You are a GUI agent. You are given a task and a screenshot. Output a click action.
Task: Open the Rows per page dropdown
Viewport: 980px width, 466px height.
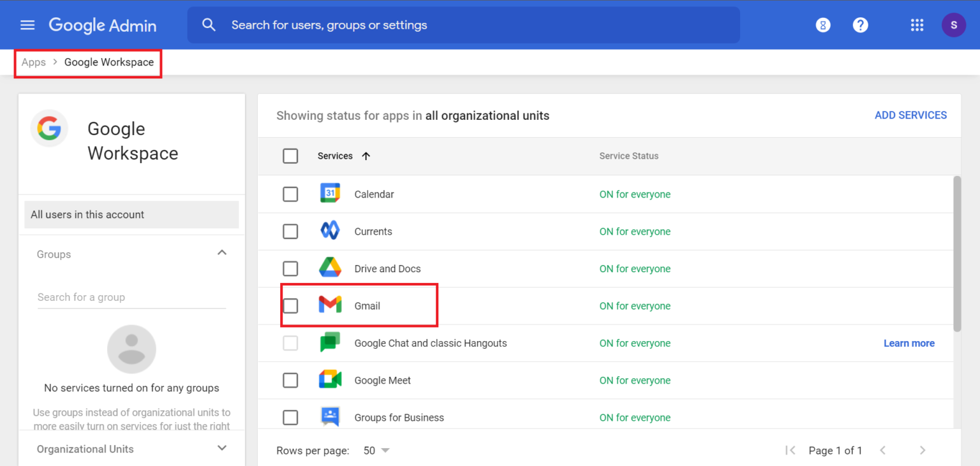click(x=376, y=450)
